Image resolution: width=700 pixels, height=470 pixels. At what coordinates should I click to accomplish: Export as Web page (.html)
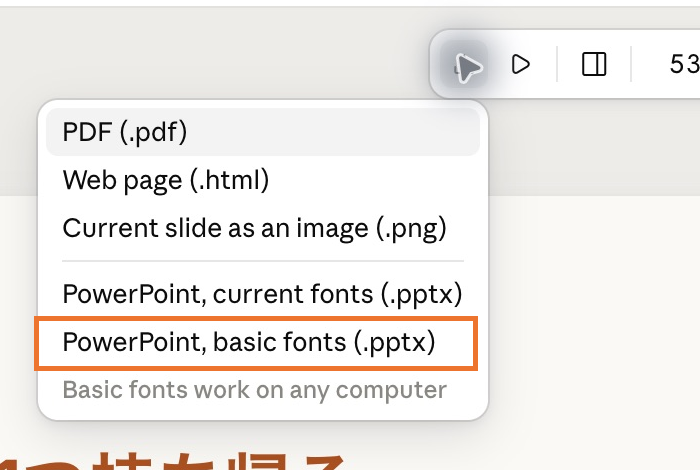click(263, 180)
